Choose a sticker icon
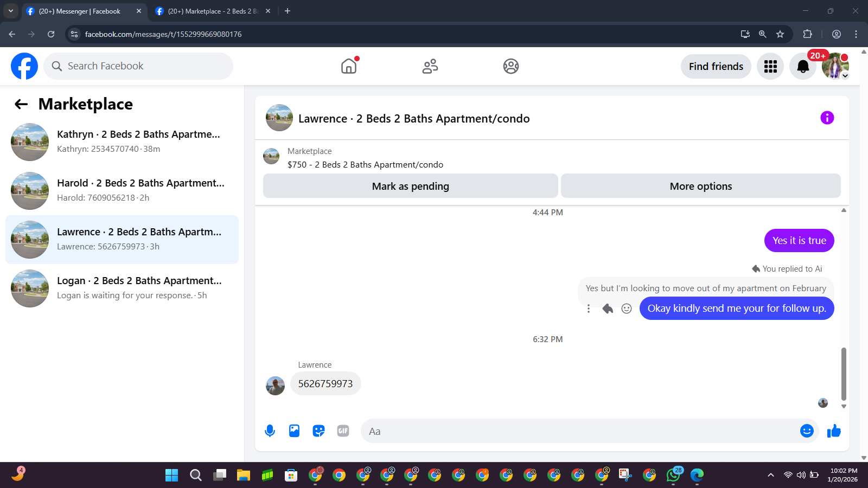The width and height of the screenshot is (868, 488). 318,431
